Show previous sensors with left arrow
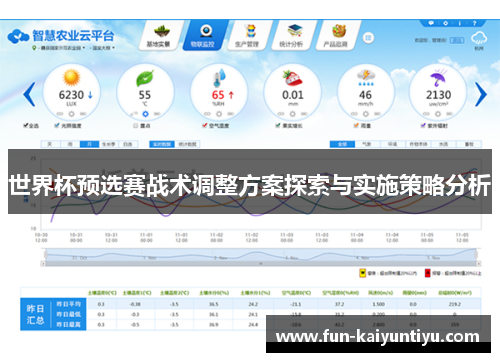 [x=29, y=95]
